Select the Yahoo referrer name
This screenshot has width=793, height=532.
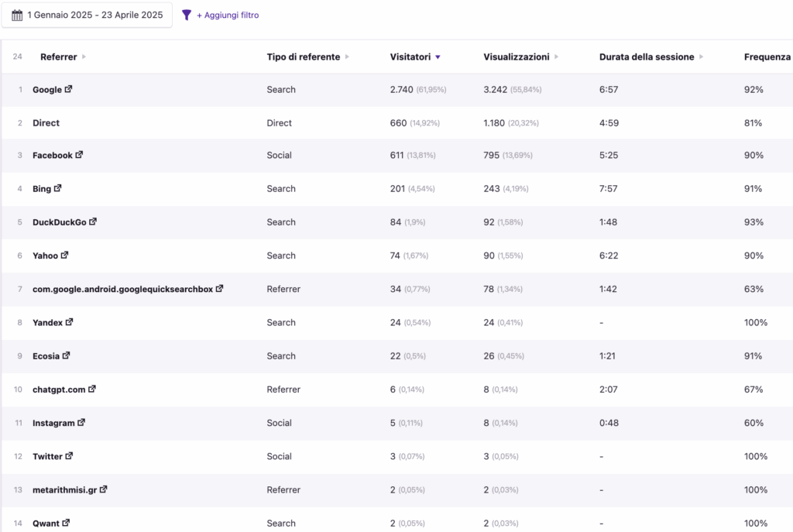coord(45,256)
